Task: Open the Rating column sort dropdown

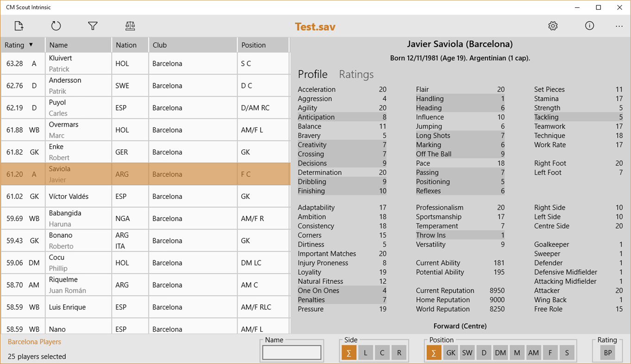Action: [x=30, y=45]
